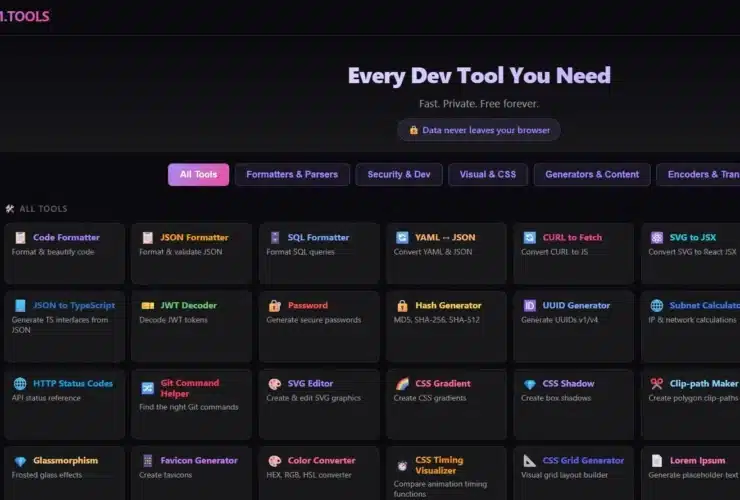Click the 'ALL TOOLS' section heading

pos(43,209)
